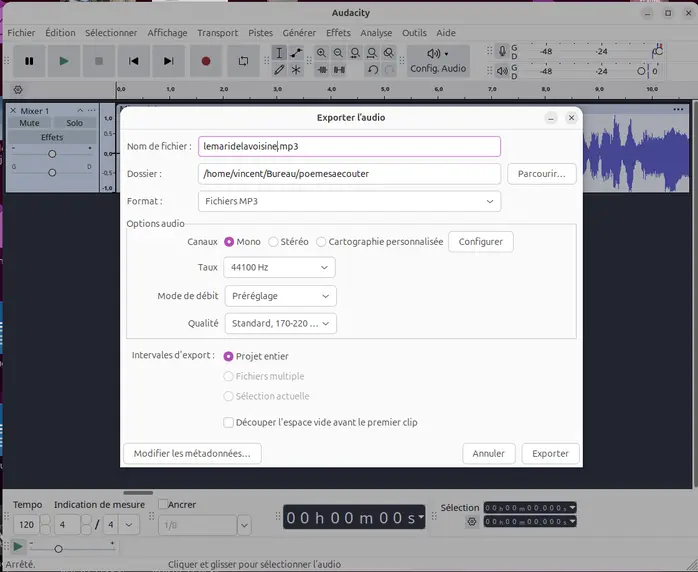Open the Effets menu
The width and height of the screenshot is (698, 572).
click(338, 33)
